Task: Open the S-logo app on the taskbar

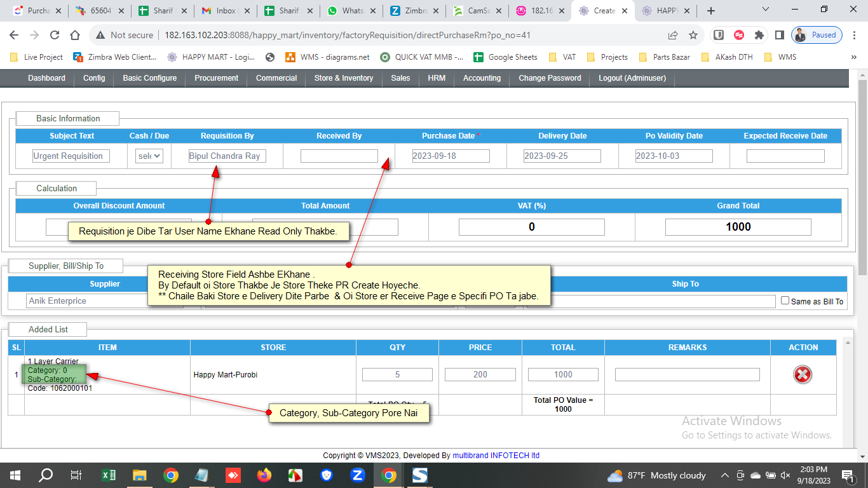Action: pos(420,475)
